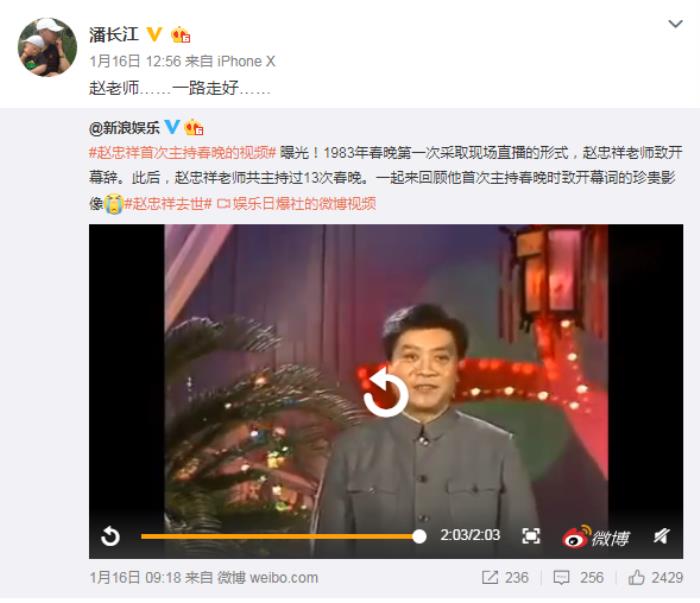Viewport: 700px width, 603px height.
Task: Click the blue V badge by 新浪娱乐
Action: (172, 127)
